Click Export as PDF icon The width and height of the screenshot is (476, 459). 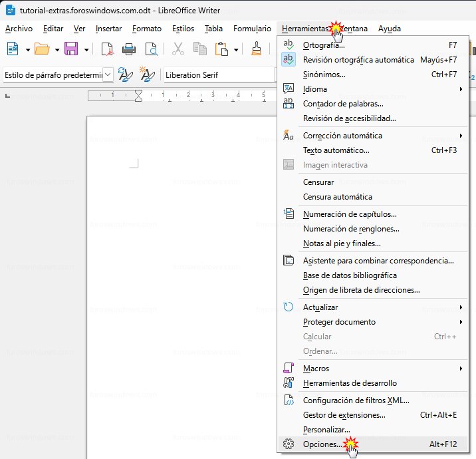[107, 49]
